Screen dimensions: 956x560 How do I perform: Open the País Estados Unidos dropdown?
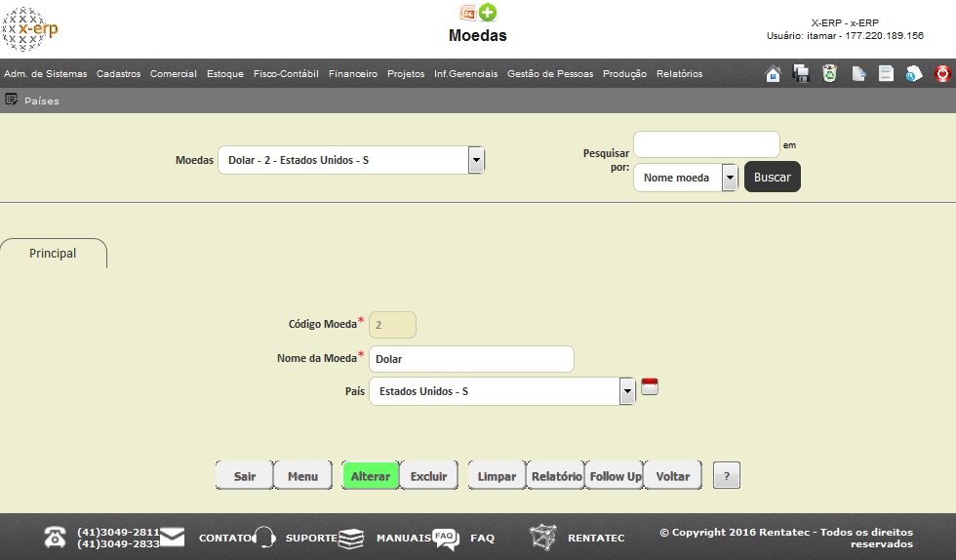point(502,391)
